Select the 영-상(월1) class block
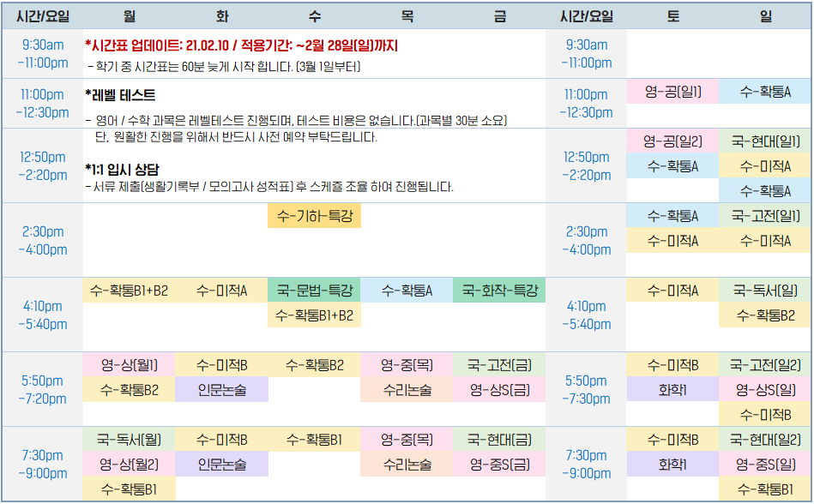 point(129,366)
